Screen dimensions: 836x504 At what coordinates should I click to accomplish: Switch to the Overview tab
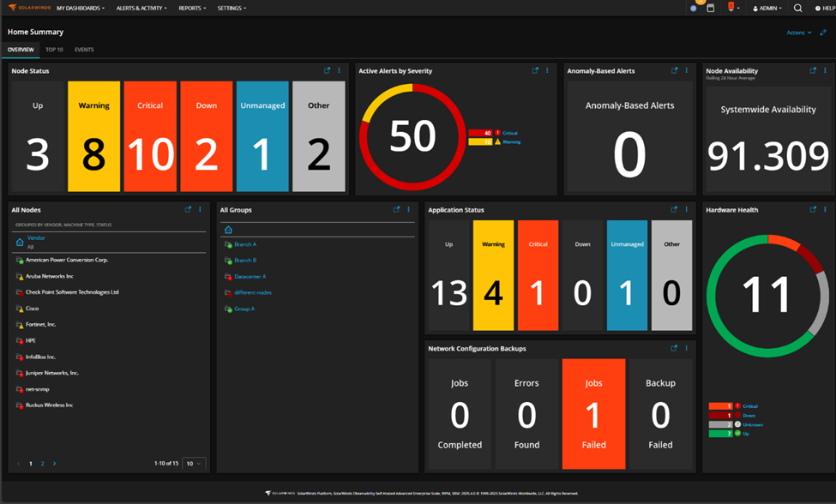(x=21, y=50)
